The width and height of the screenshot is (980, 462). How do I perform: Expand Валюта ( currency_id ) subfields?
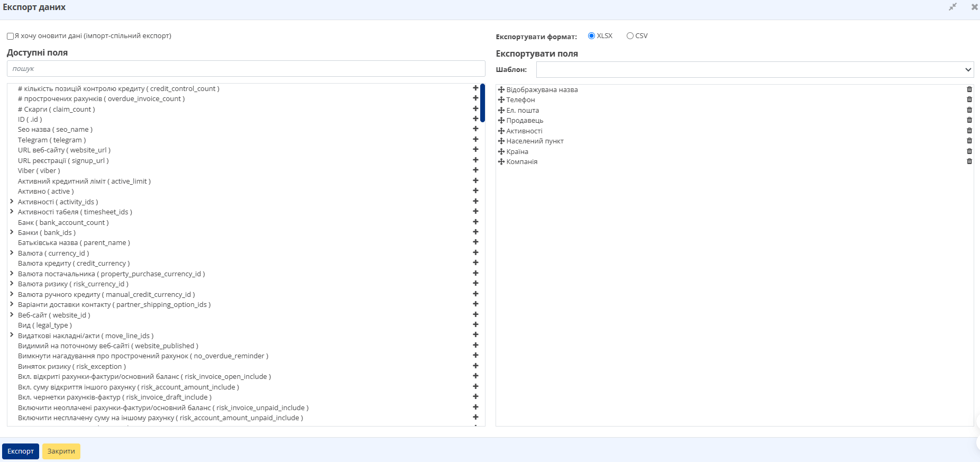(x=12, y=253)
